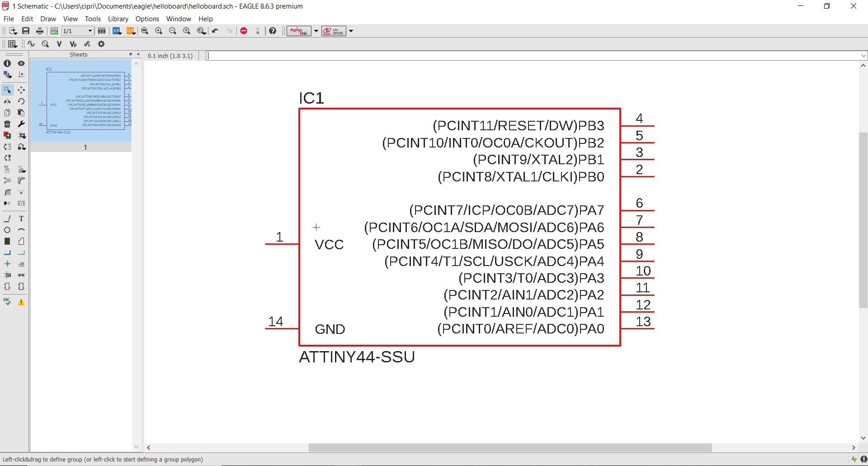Click the Zoom in icon
Image resolution: width=868 pixels, height=466 pixels.
159,31
